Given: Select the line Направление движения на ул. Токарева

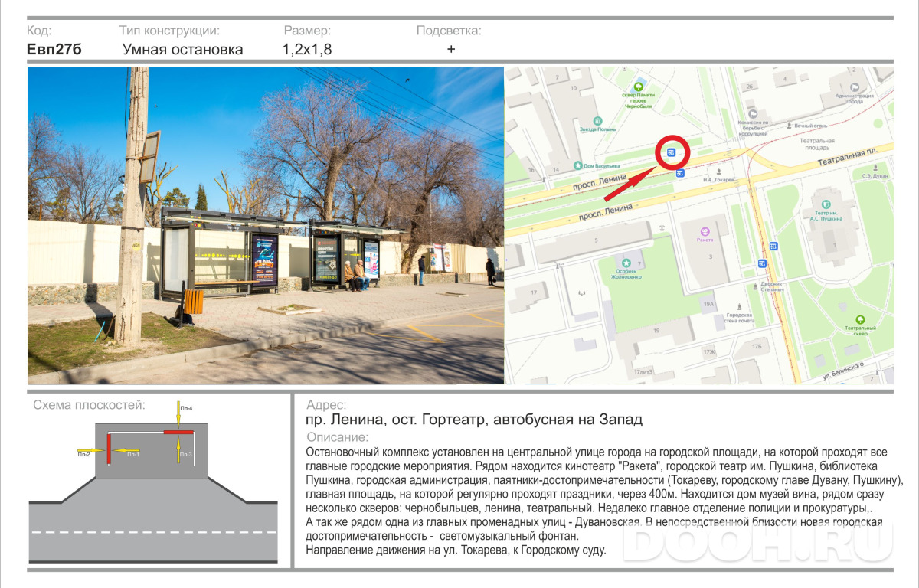Looking at the screenshot, I should (x=455, y=550).
